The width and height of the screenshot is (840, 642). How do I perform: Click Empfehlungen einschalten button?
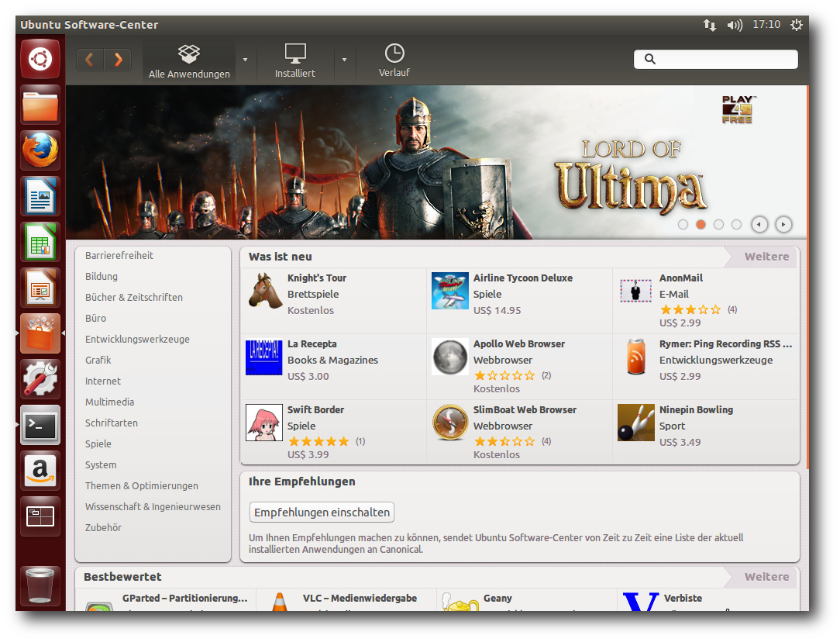point(322,513)
